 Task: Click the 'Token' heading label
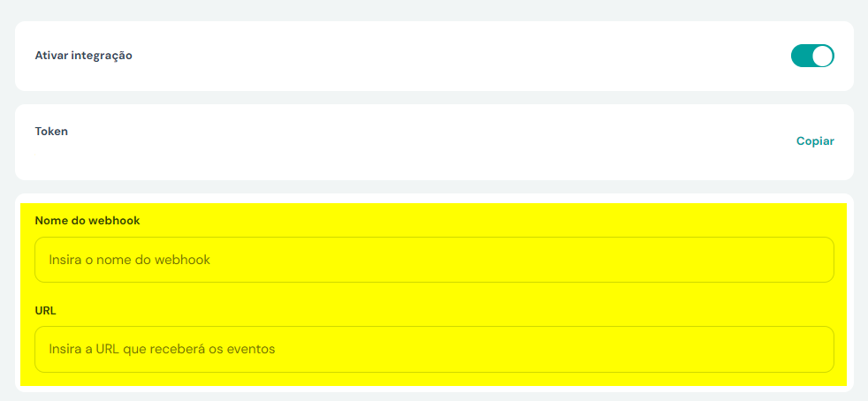(x=51, y=132)
